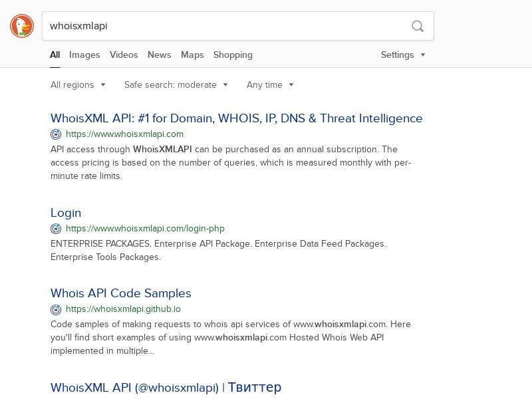This screenshot has width=532, height=399.
Task: Open the Maps tab
Action: pyautogui.click(x=192, y=55)
